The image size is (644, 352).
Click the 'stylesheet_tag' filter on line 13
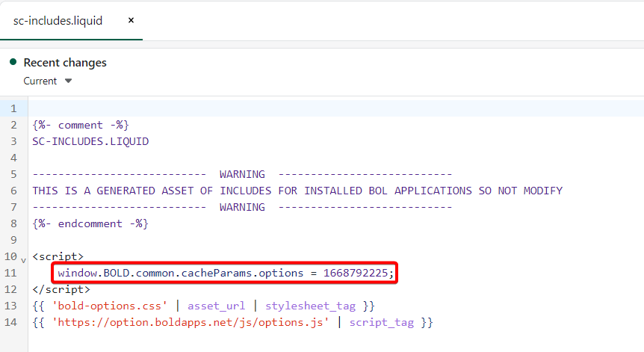click(x=311, y=306)
